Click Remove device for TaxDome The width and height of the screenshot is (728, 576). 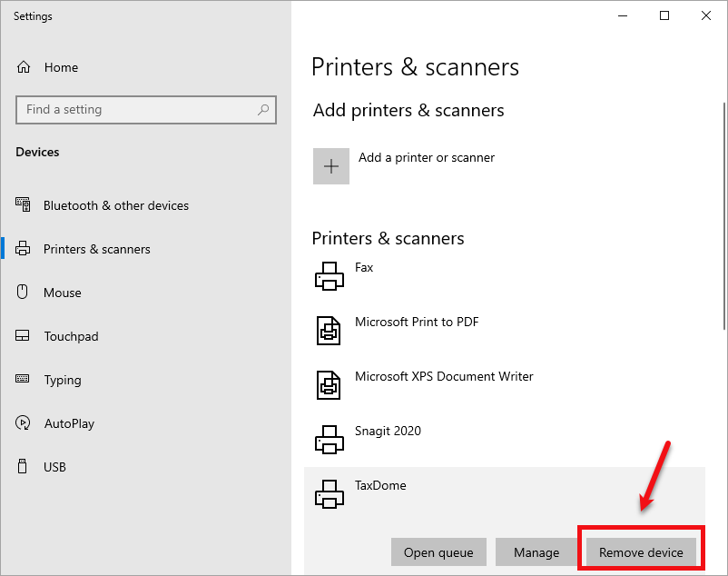click(641, 552)
